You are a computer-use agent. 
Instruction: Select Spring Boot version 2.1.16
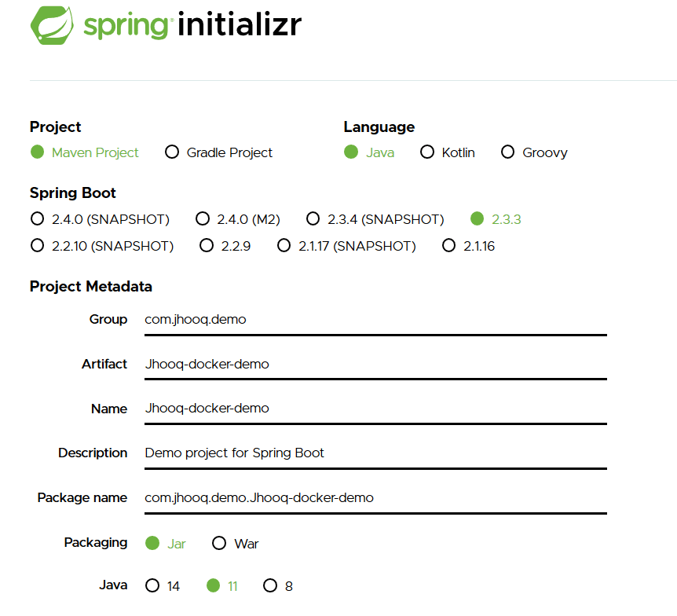pyautogui.click(x=448, y=246)
